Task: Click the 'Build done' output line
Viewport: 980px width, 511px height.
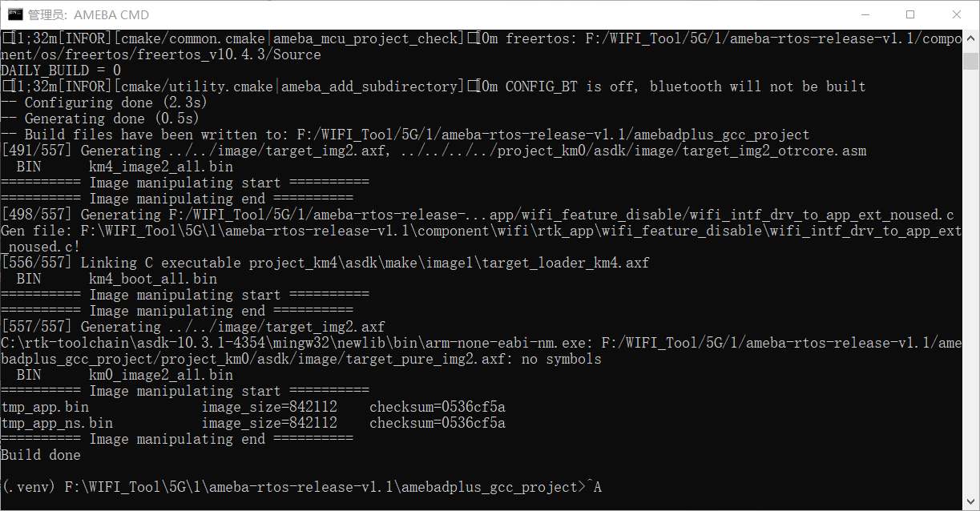Action: coord(41,455)
